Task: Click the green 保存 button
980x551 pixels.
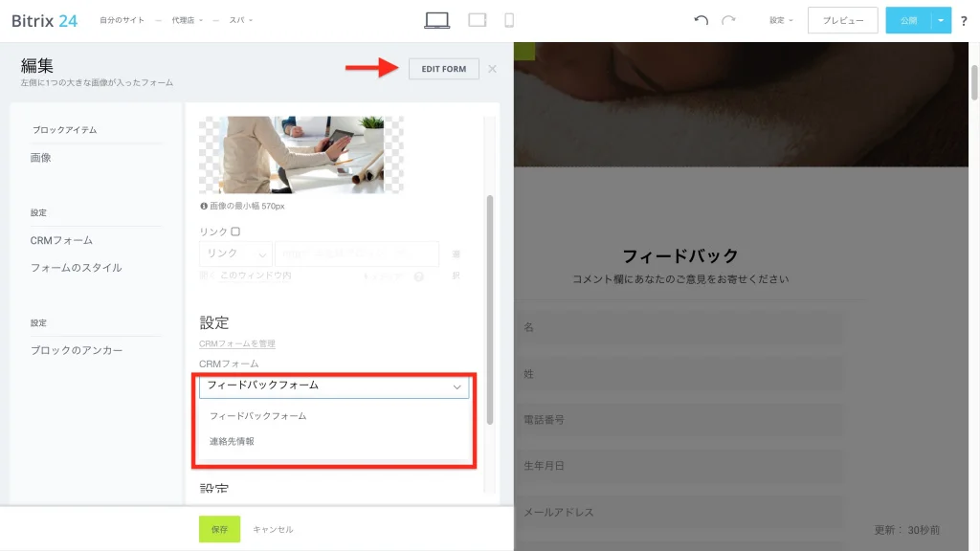Action: [x=219, y=529]
